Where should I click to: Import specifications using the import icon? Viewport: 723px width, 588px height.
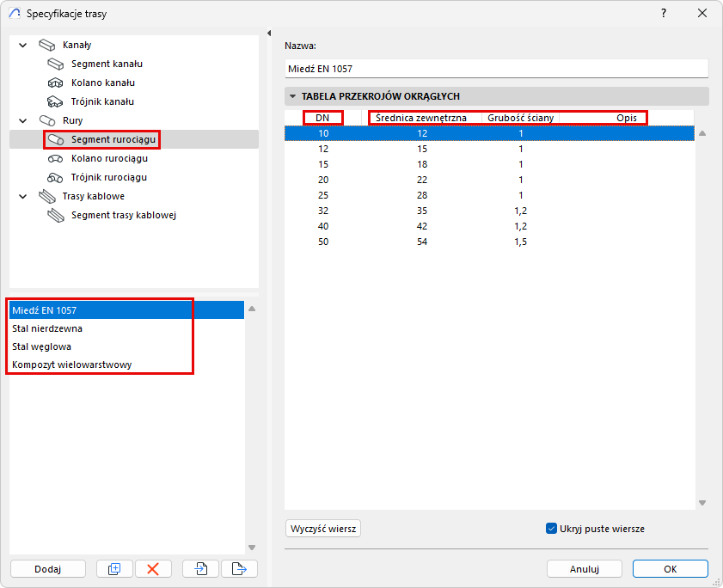click(200, 568)
